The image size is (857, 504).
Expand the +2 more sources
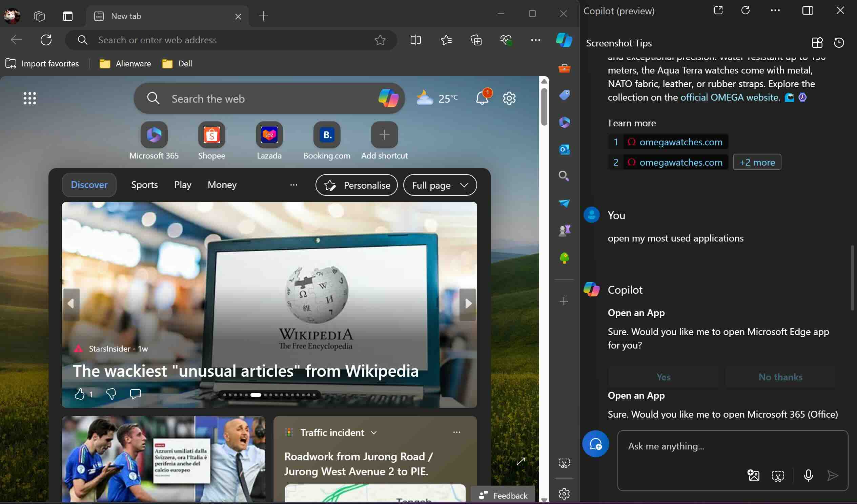(757, 163)
